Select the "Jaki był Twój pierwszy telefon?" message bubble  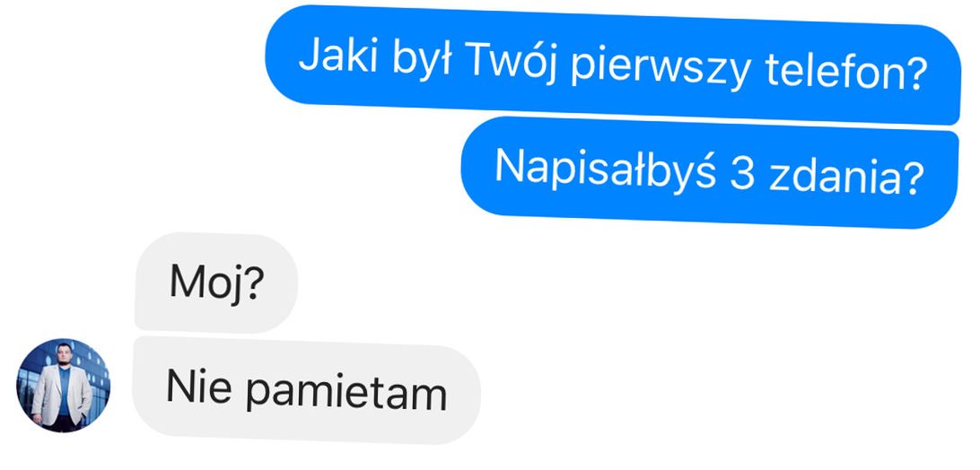tap(613, 65)
